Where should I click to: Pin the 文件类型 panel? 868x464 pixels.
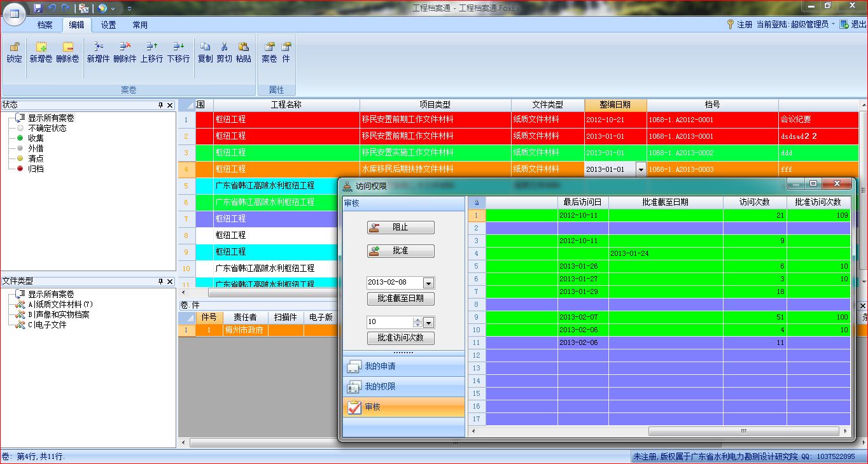[161, 281]
